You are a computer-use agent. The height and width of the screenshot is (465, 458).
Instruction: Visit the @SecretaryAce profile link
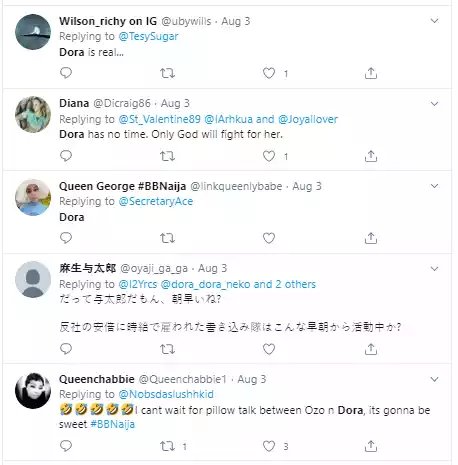[156, 201]
